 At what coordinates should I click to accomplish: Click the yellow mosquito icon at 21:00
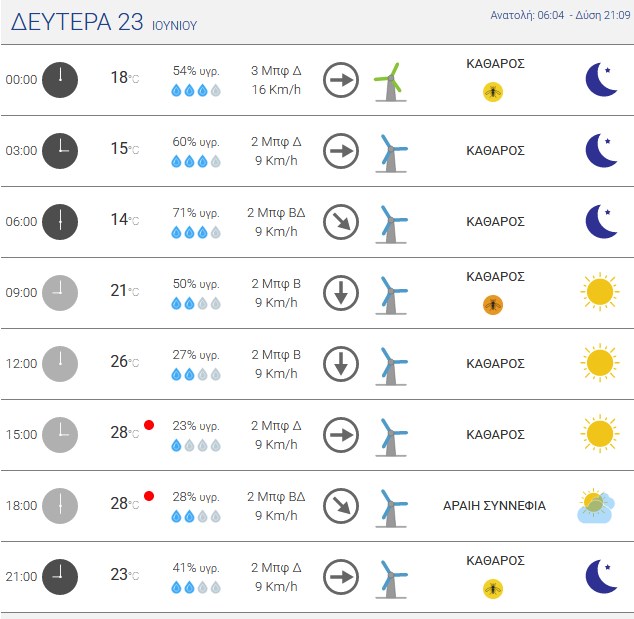pyautogui.click(x=493, y=589)
